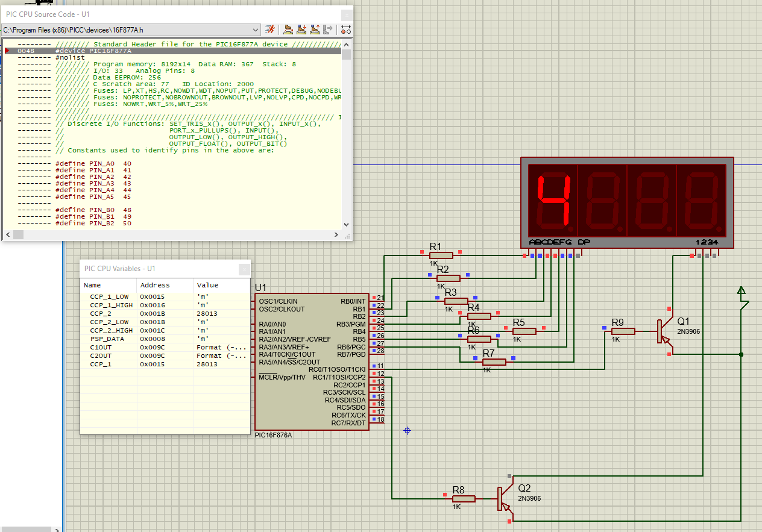Select resistor R6 on the schematic
The image size is (762, 532).
coord(479,339)
